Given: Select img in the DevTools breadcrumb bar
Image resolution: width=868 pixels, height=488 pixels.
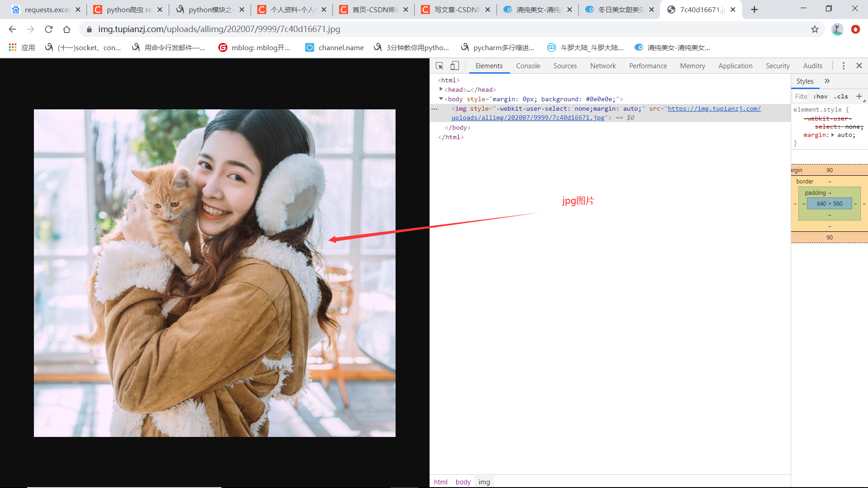Looking at the screenshot, I should [484, 482].
